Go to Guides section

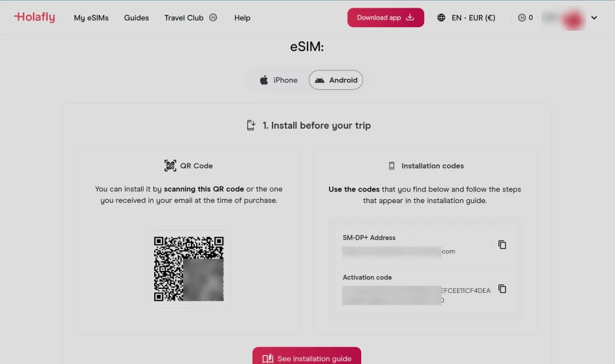tap(137, 17)
